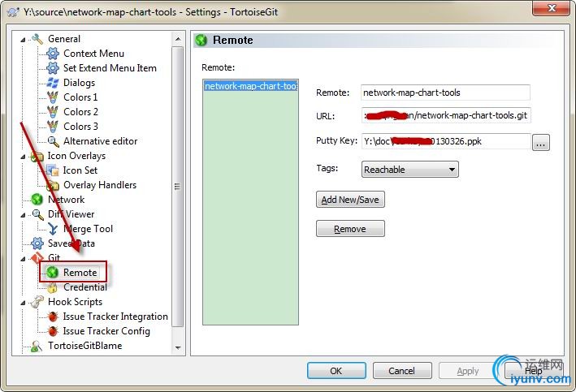The width and height of the screenshot is (576, 392).
Task: Click the Git diamond icon
Action: tap(37, 258)
